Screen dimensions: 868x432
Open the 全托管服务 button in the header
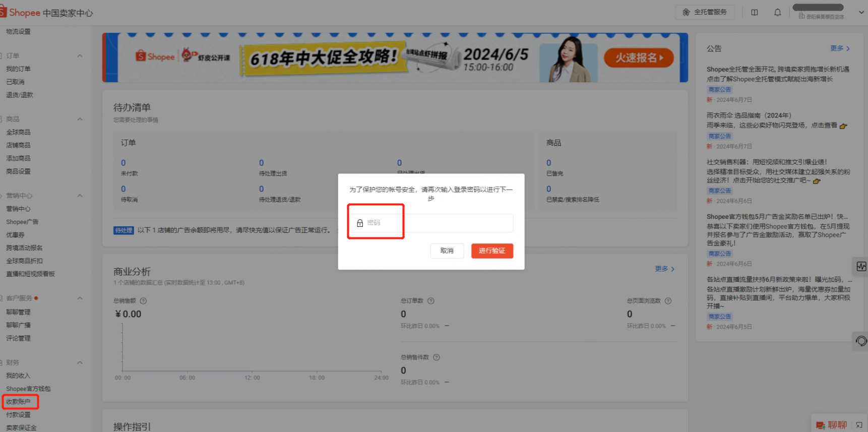point(705,12)
